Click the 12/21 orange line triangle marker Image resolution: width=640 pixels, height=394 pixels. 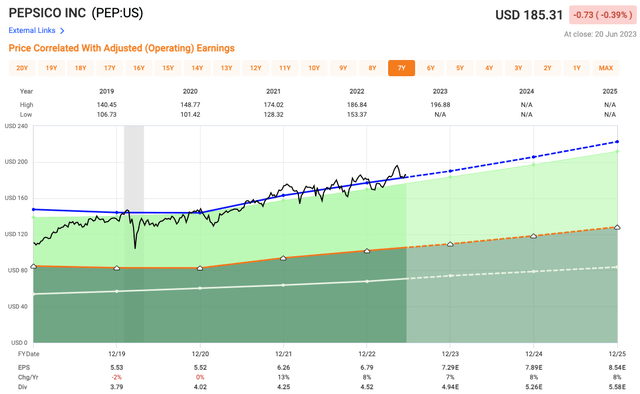[283, 258]
